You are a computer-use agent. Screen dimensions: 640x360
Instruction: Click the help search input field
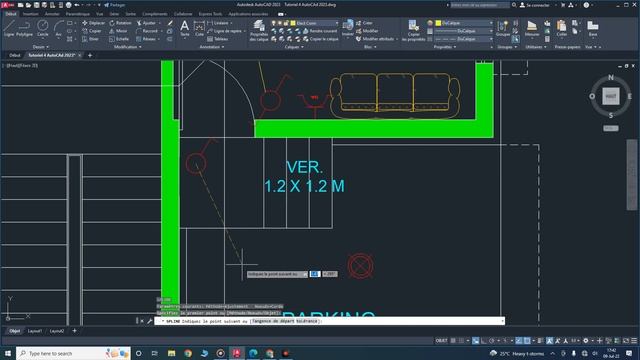[x=480, y=5]
